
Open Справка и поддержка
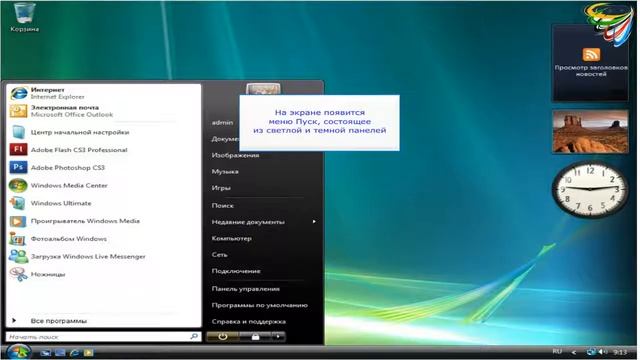(x=249, y=321)
